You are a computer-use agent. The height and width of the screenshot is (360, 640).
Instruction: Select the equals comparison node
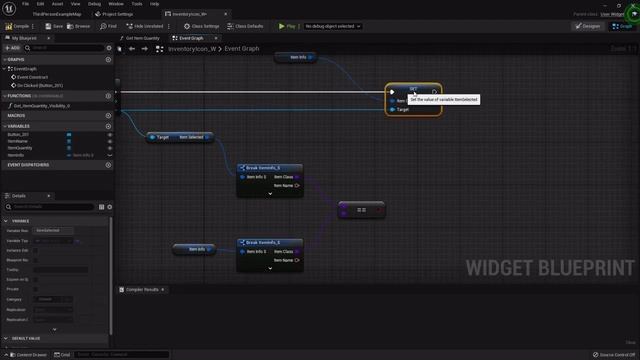pyautogui.click(x=361, y=210)
